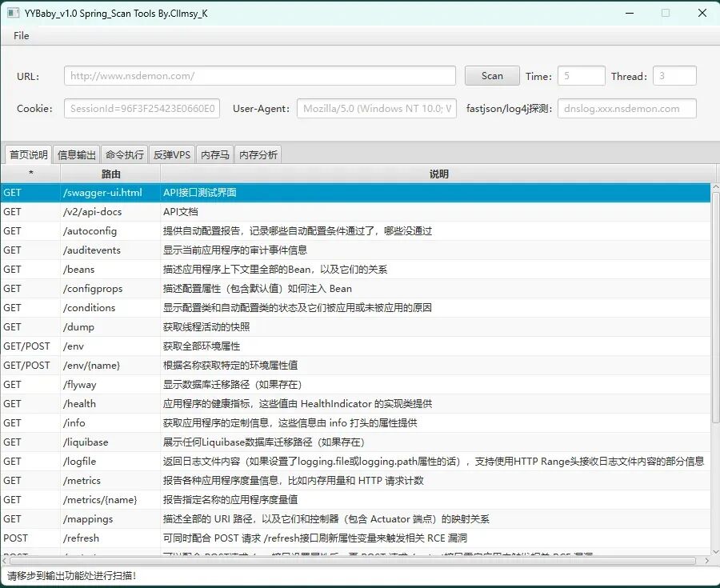This screenshot has height=588, width=720.
Task: Select the /env/{name} route row
Action: (355, 366)
